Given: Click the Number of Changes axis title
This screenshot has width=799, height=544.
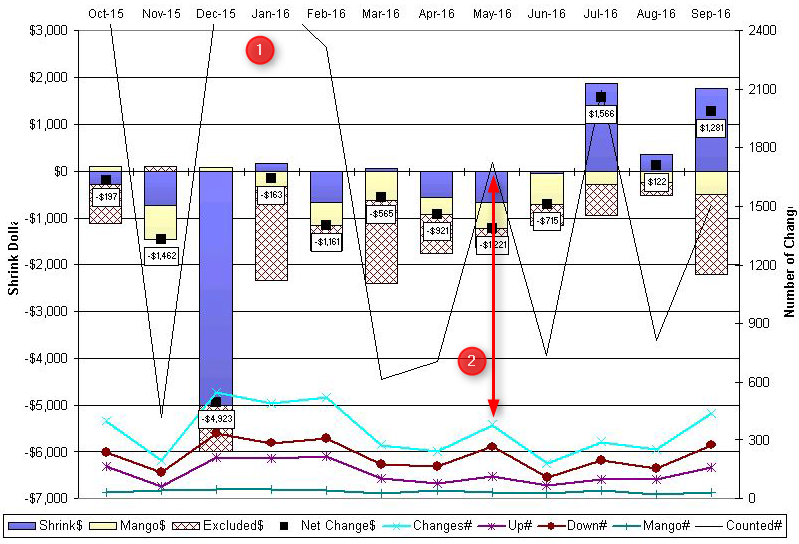Looking at the screenshot, I should point(789,262).
